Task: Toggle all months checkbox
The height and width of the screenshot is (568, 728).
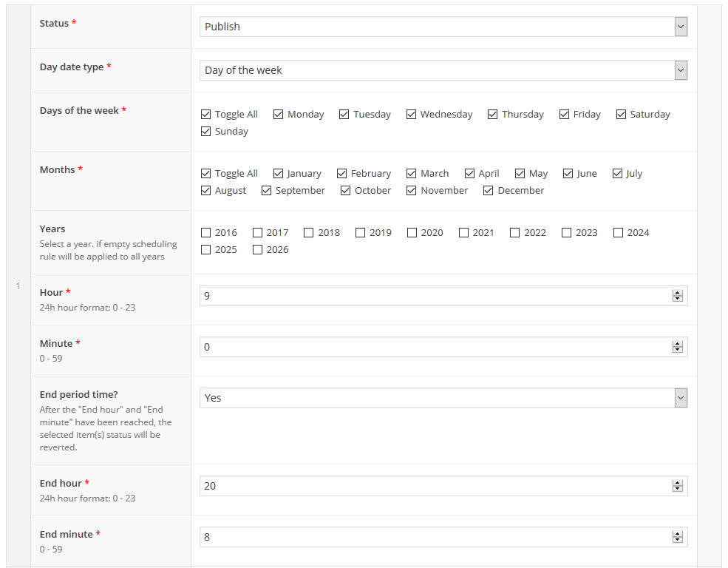Action: point(206,174)
